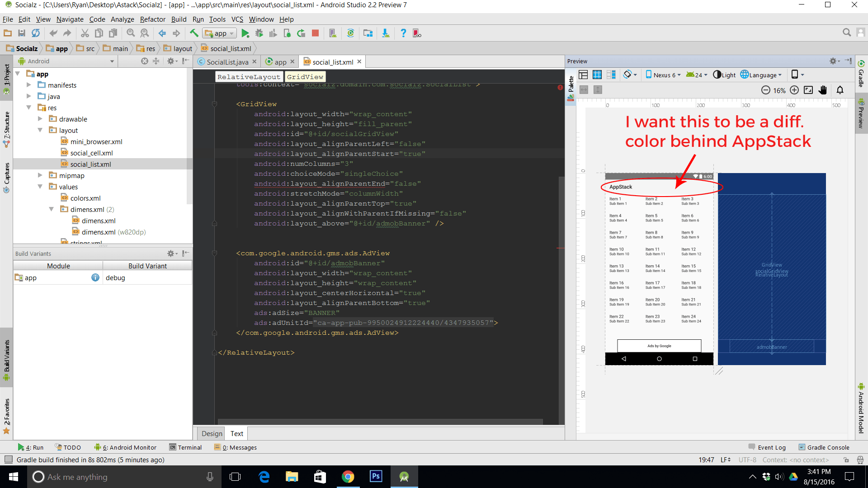The image size is (868, 488).
Task: Expand the mipmap folder
Action: click(x=40, y=175)
